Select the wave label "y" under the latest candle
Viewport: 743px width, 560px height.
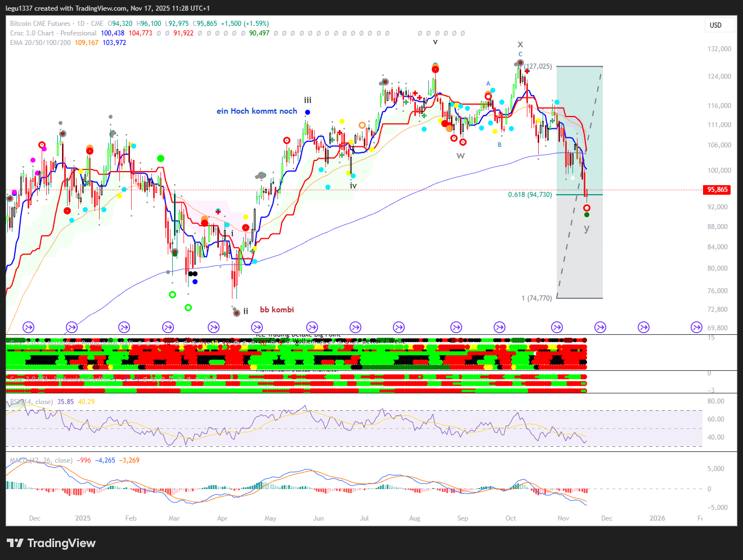[587, 229]
